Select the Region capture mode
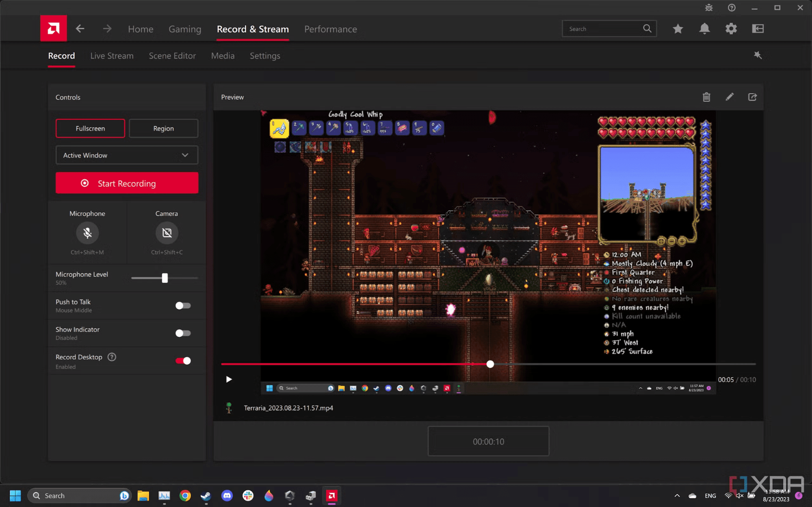This screenshot has height=507, width=812. (163, 128)
